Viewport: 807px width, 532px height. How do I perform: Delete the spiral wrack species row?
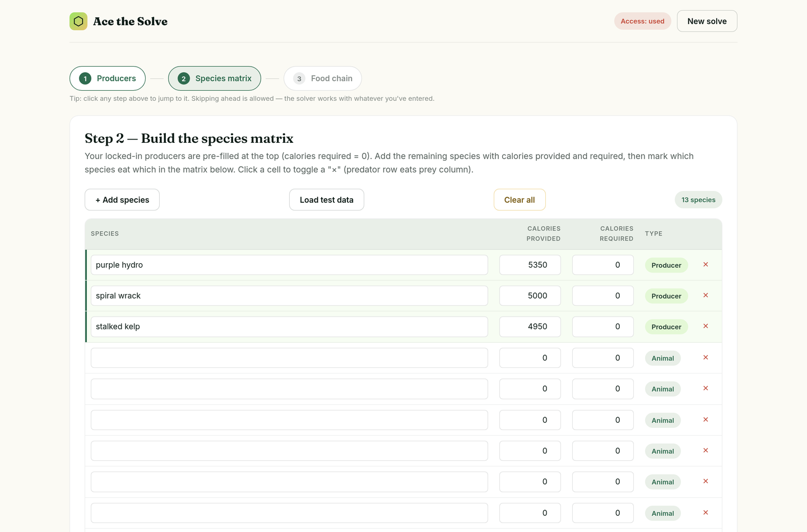coord(706,295)
